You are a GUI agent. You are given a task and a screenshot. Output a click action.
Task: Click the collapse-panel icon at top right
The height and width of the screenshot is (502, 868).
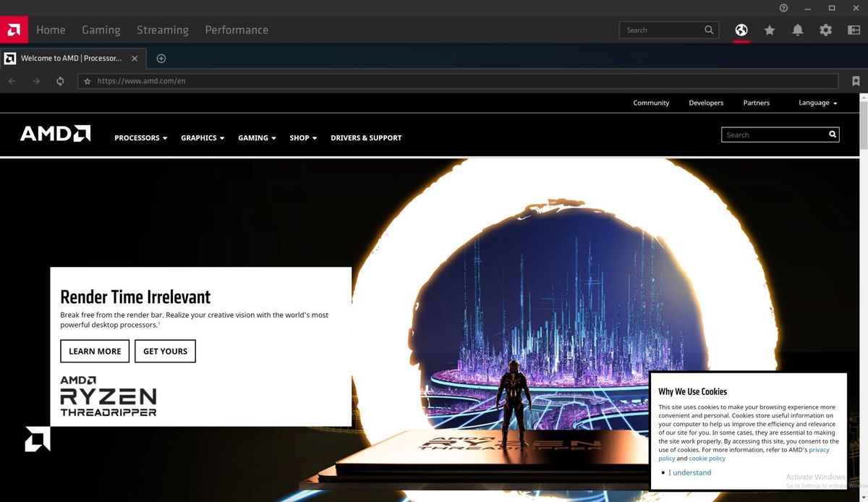pos(854,30)
